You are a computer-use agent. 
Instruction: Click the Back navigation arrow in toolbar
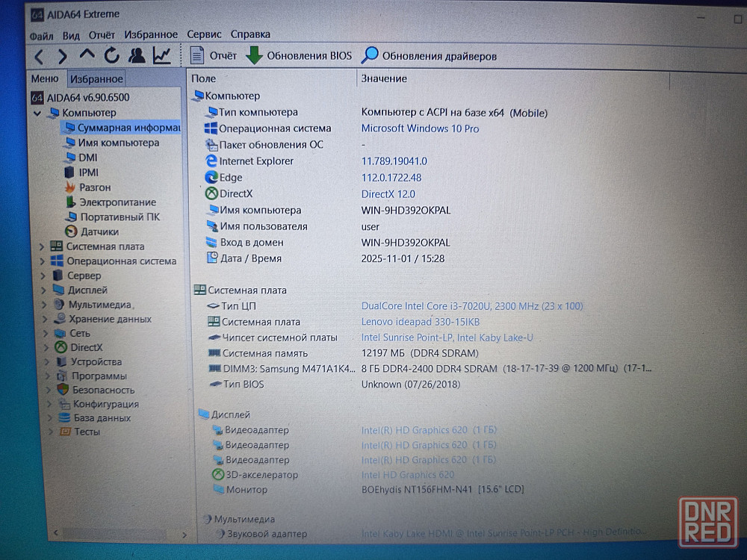[40, 56]
